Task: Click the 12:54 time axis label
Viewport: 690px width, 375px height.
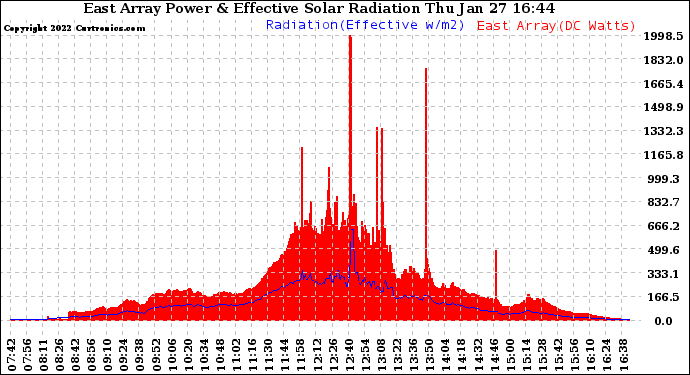Action: (365, 355)
